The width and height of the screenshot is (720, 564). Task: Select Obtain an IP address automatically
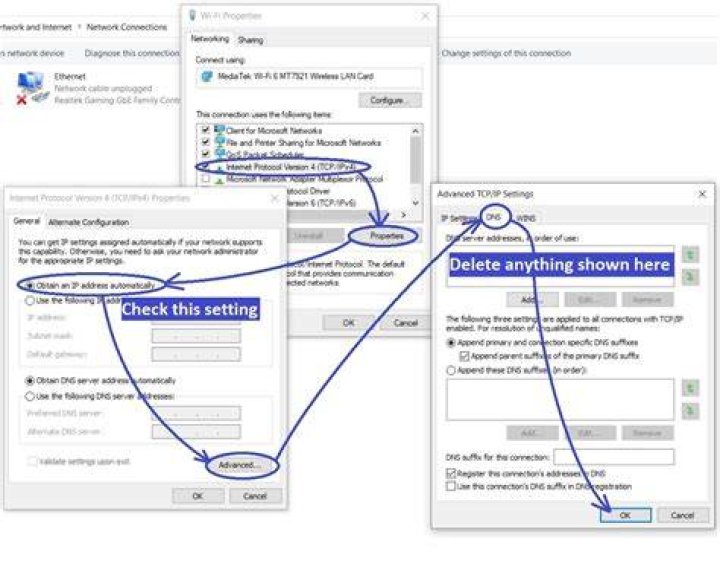pyautogui.click(x=30, y=286)
